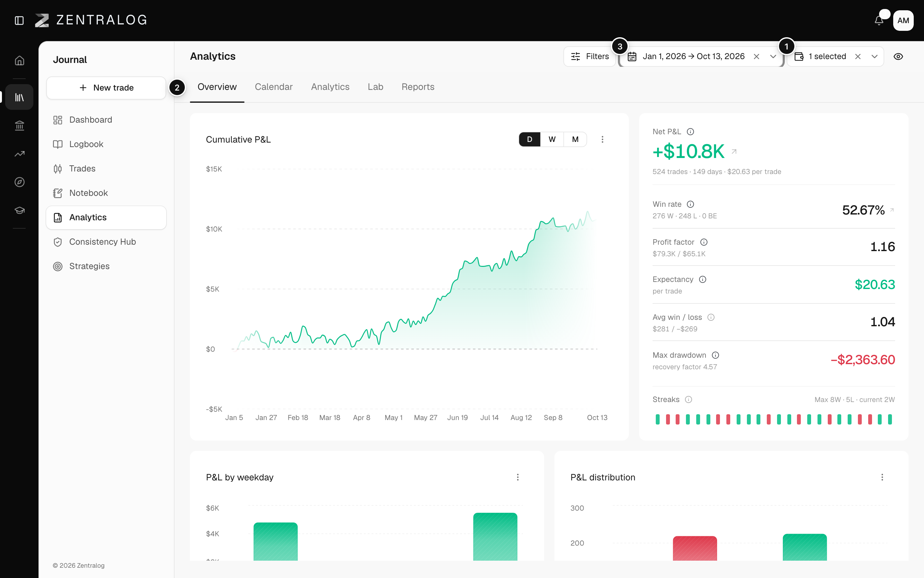Switch to the Reports tab
Viewport: 924px width, 578px height.
coord(418,87)
